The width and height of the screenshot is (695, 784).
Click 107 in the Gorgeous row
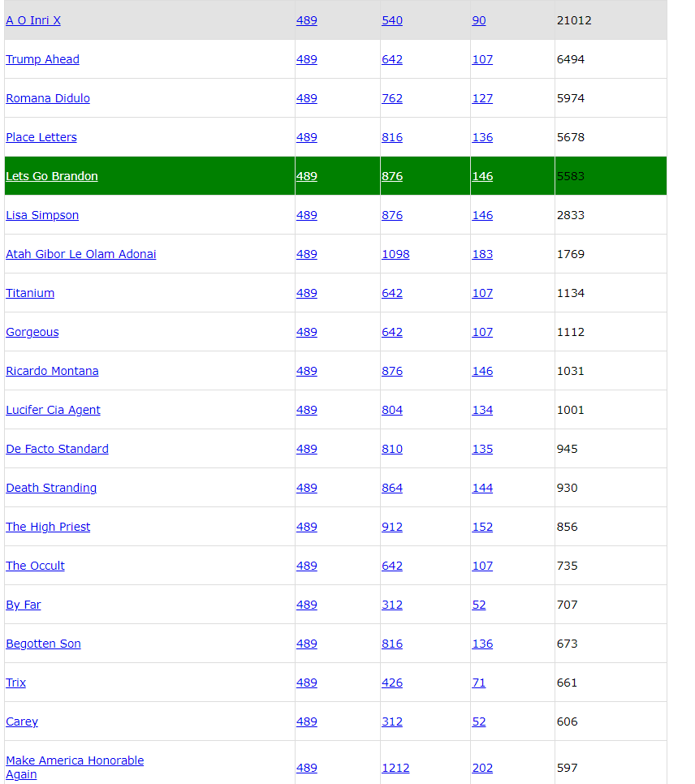[x=482, y=333]
